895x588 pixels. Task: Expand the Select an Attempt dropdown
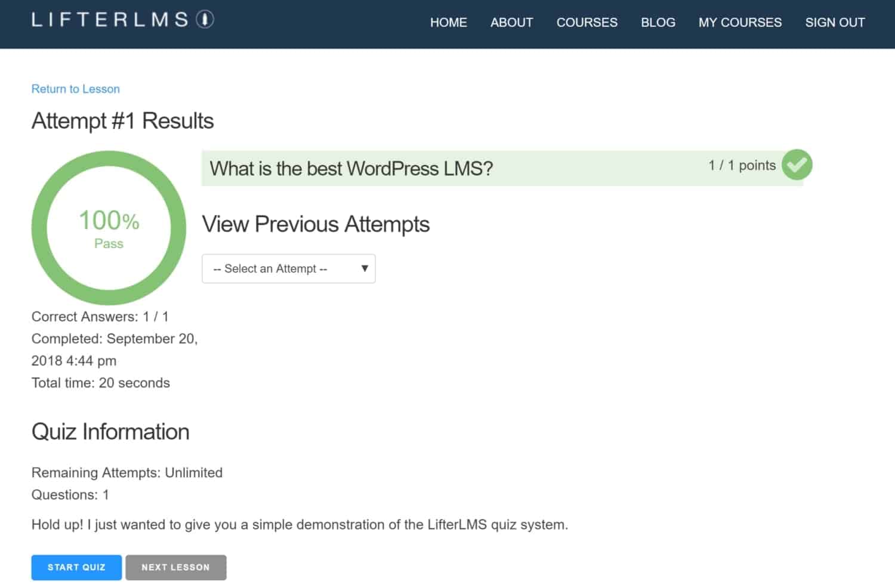[289, 268]
